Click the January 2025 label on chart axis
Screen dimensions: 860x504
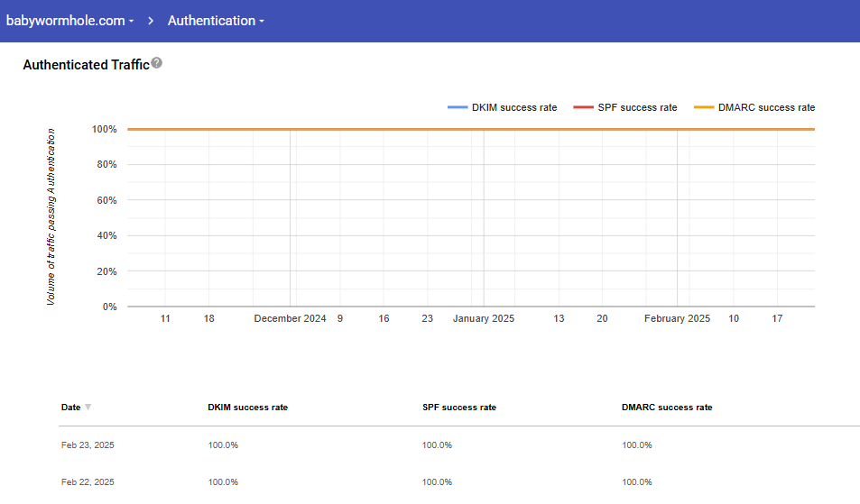point(483,319)
